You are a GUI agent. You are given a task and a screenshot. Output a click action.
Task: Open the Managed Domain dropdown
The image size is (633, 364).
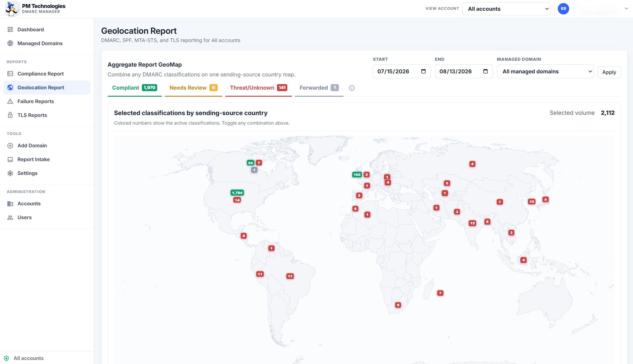tap(545, 72)
